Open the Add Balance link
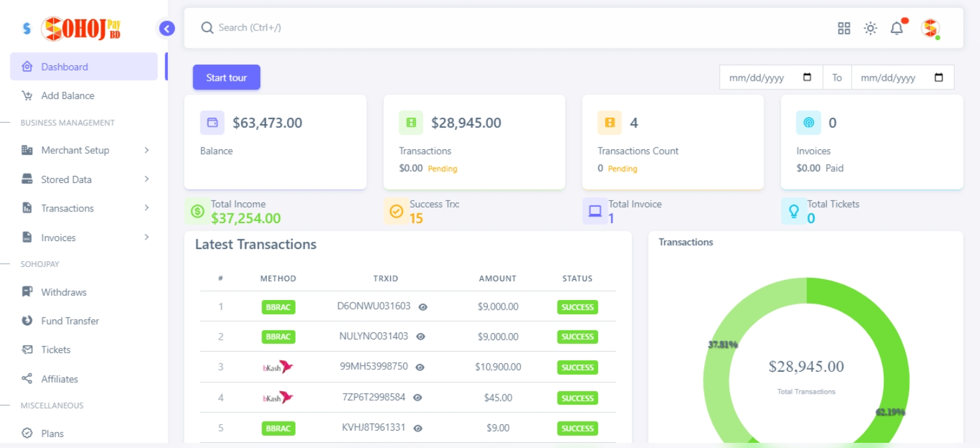 (67, 96)
